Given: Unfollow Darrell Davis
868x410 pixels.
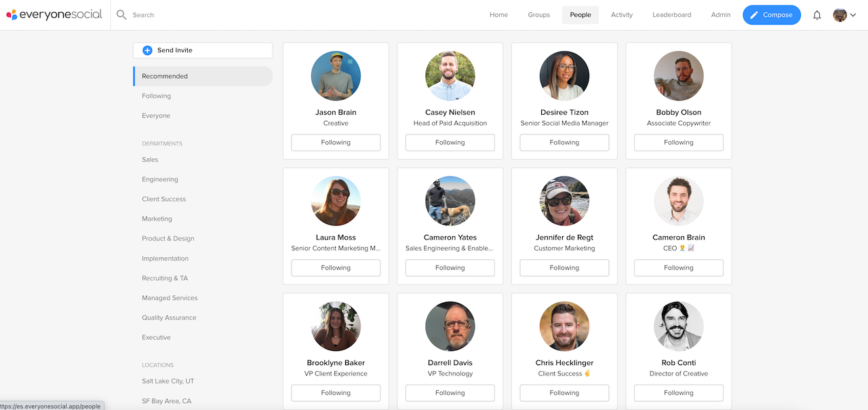Looking at the screenshot, I should click(x=450, y=392).
